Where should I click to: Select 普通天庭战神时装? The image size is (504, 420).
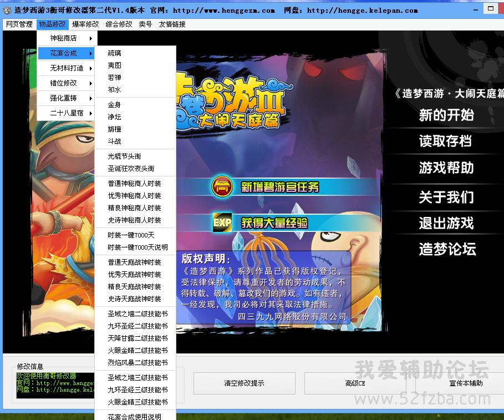click(135, 262)
